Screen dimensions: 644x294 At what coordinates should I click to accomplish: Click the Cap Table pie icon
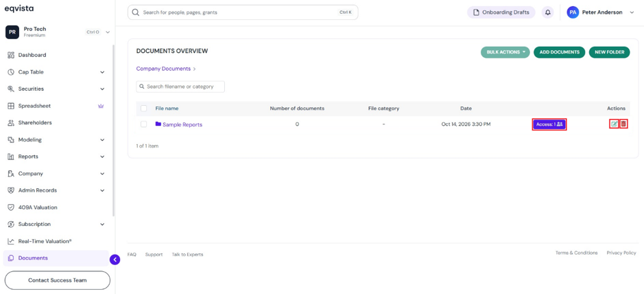click(x=11, y=72)
